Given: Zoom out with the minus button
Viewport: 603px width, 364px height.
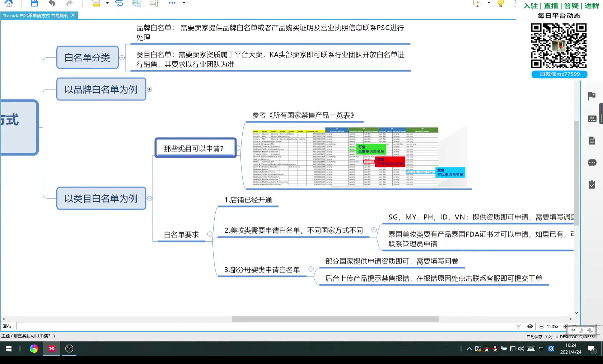Looking at the screenshot, I should point(542,326).
